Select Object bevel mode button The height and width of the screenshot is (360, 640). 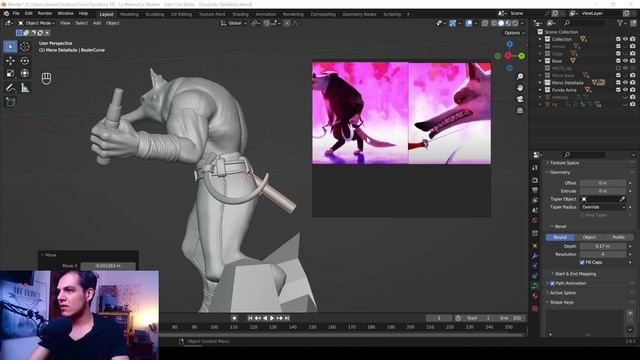tap(589, 238)
